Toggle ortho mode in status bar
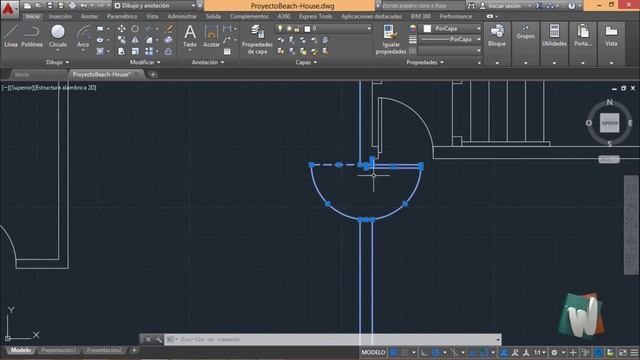 click(424, 352)
